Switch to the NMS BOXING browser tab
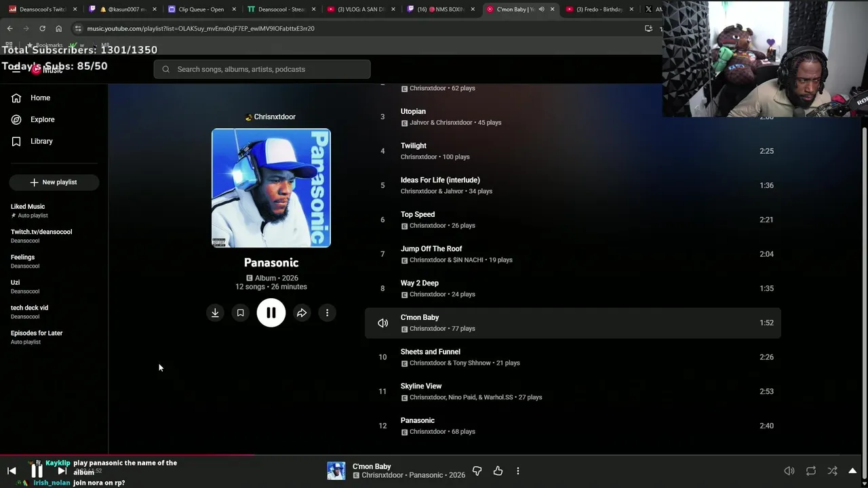Viewport: 868px width, 488px height. pyautogui.click(x=439, y=9)
